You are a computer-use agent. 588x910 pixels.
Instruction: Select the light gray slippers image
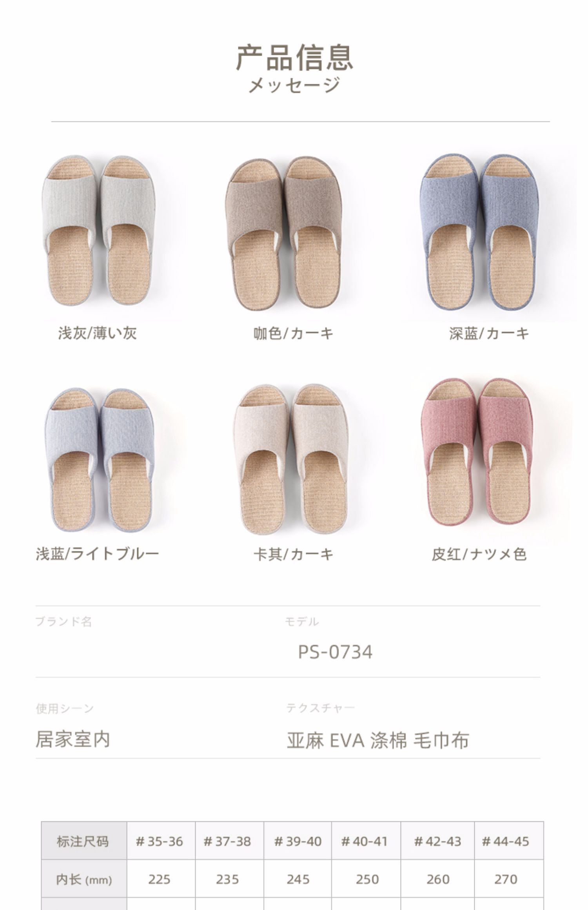(x=98, y=231)
